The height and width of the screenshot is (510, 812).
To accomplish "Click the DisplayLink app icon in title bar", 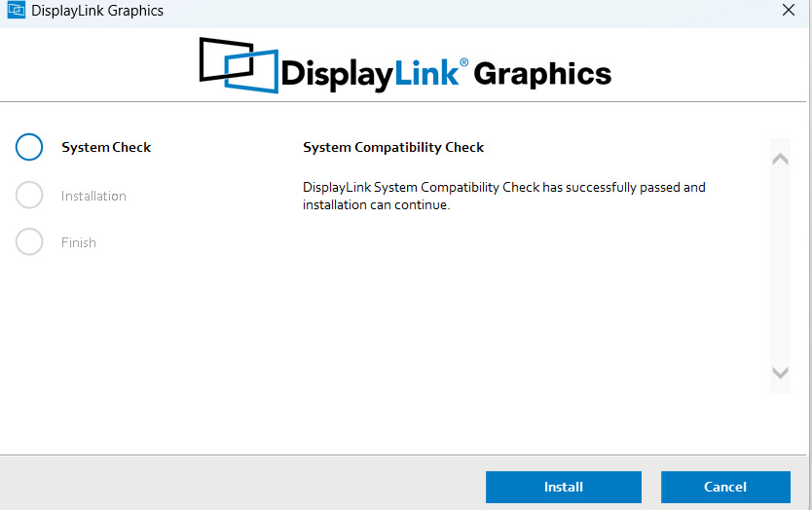I will (x=15, y=11).
